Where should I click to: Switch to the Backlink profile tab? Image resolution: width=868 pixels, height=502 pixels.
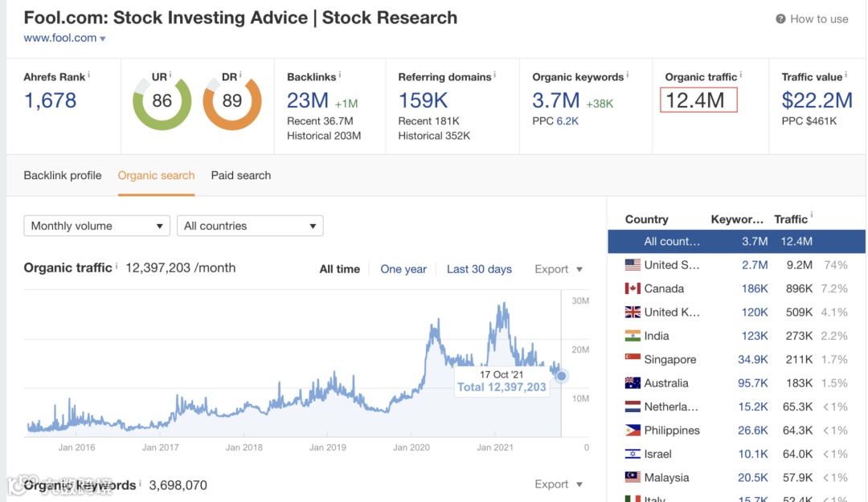click(63, 175)
